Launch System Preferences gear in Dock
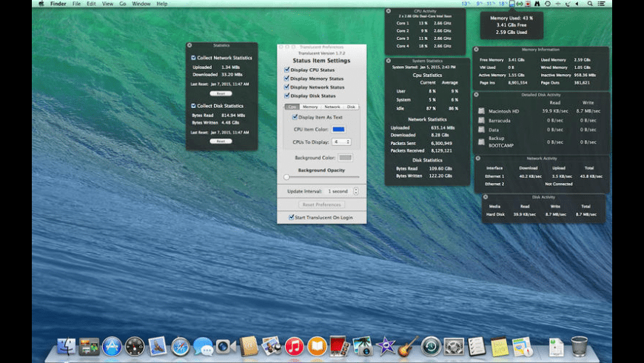Screen dimensions: 644x363 pyautogui.click(x=454, y=347)
